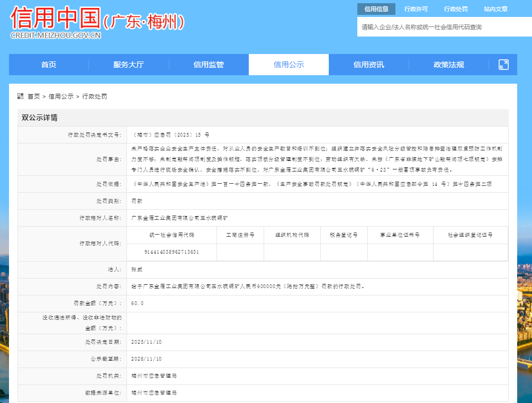Click the breadcrumb grid icon before 首页

(x=21, y=96)
